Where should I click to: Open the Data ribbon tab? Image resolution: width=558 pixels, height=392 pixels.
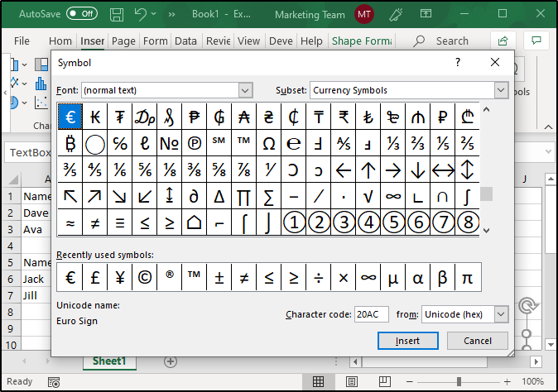185,41
